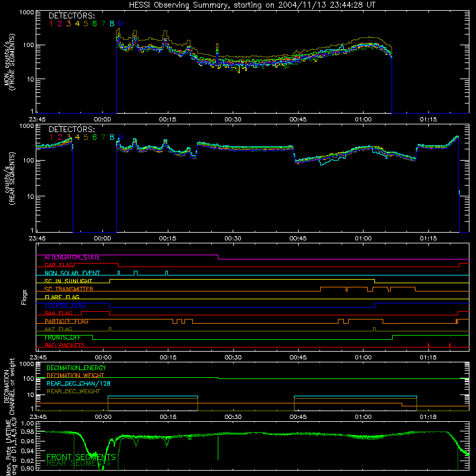The image size is (476, 476).
Task: Click 0.98 tick label on livetime axis
Action: pos(27,432)
